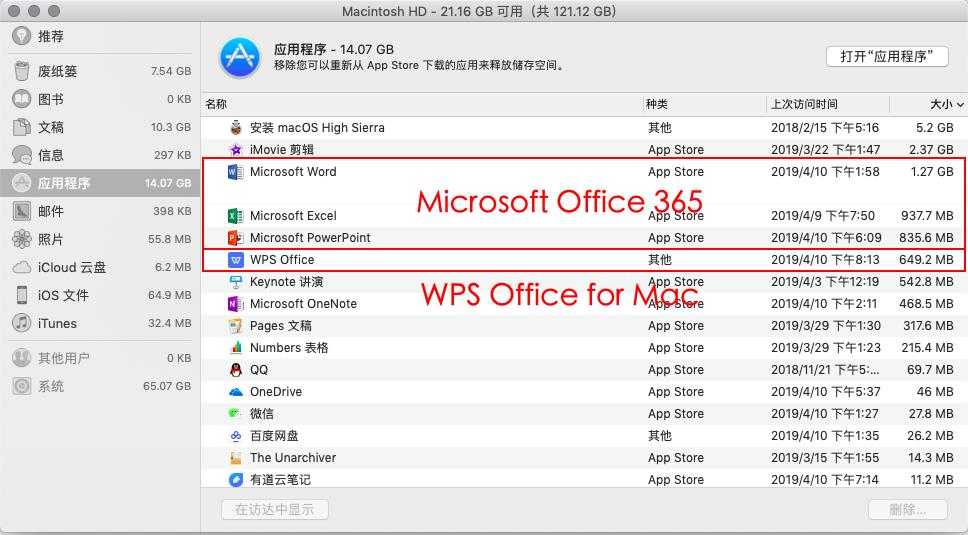This screenshot has width=968, height=535.
Task: Click the 2018/11/21 access date of QQ
Action: [825, 370]
